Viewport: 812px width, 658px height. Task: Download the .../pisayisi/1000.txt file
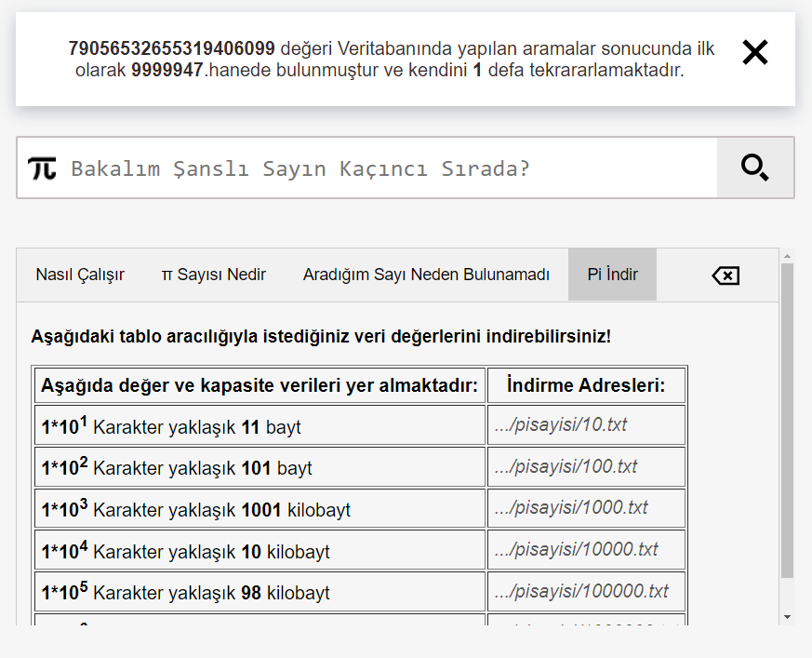pos(571,508)
